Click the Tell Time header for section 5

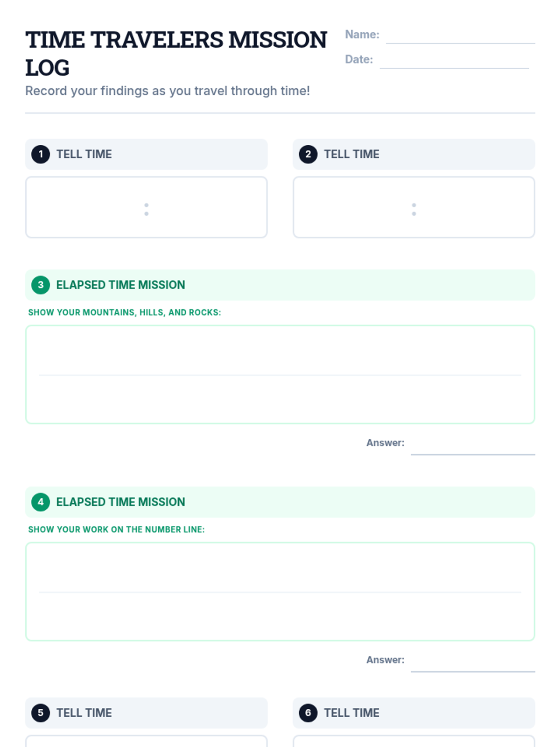tap(84, 713)
